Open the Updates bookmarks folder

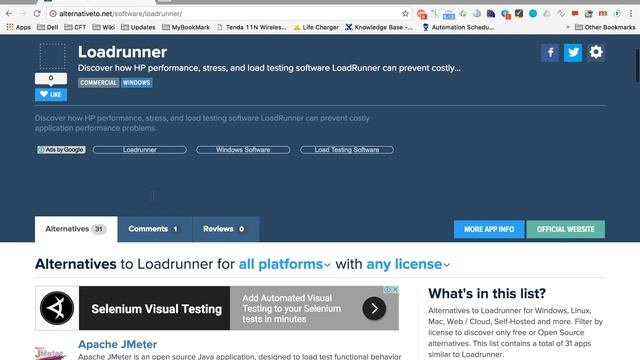click(x=138, y=27)
